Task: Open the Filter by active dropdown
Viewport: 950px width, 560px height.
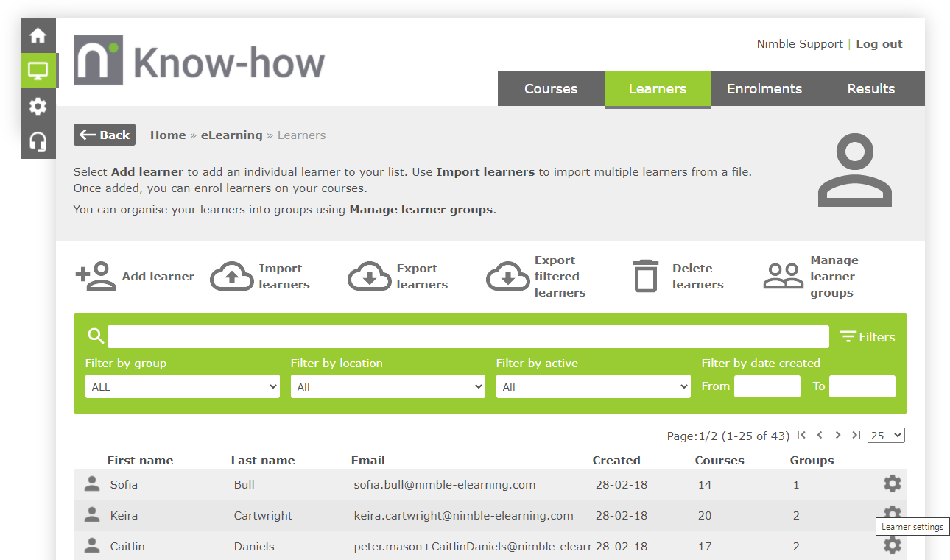Action: point(594,386)
